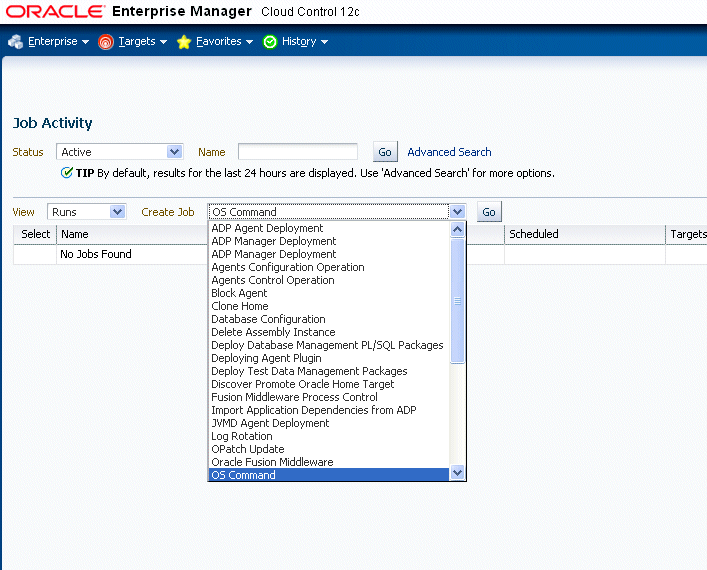This screenshot has width=707, height=570.
Task: Open the History menu
Action: pyautogui.click(x=304, y=41)
